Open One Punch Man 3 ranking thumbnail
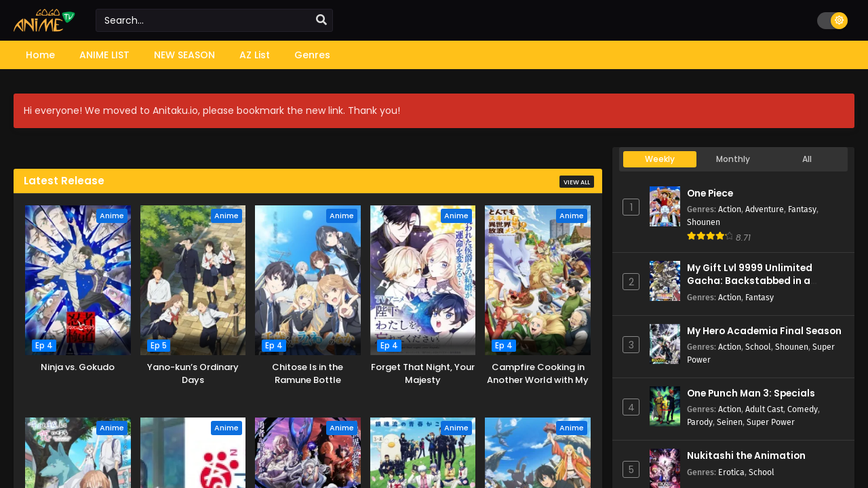Image resolution: width=868 pixels, height=488 pixels. coord(665,407)
